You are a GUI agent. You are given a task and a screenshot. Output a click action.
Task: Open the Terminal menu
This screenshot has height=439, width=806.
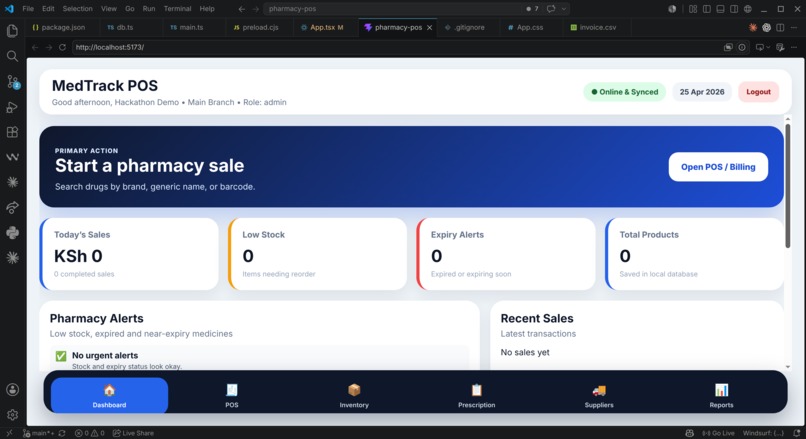(x=177, y=9)
